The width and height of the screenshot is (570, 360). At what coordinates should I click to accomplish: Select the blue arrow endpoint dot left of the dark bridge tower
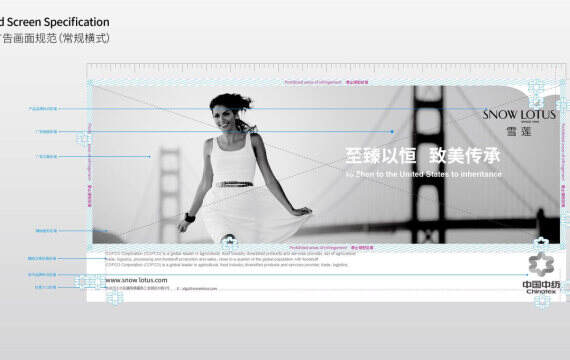392,132
